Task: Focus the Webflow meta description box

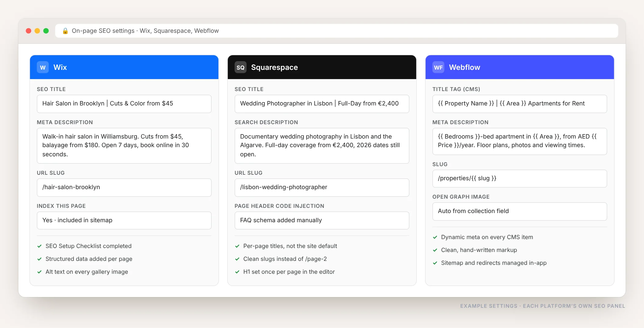Action: click(x=519, y=141)
